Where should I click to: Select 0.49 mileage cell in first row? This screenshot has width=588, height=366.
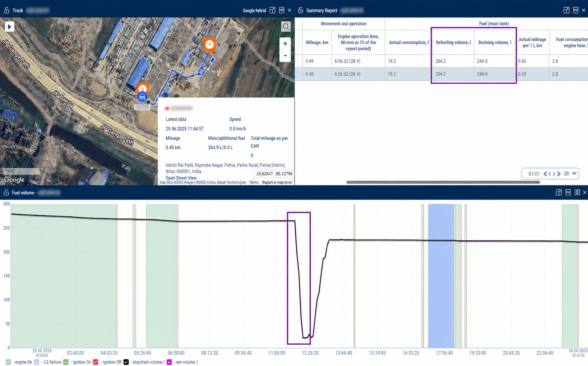[317, 61]
